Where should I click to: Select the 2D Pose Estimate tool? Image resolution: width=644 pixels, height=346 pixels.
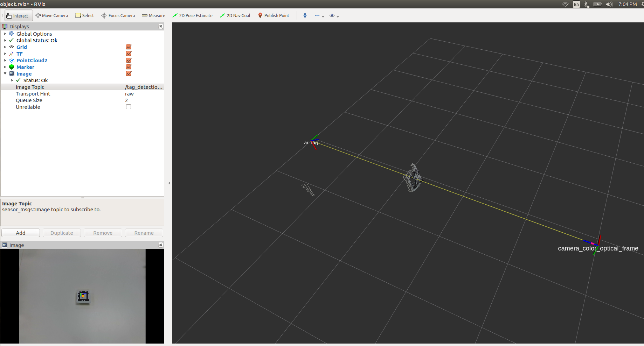click(x=192, y=15)
